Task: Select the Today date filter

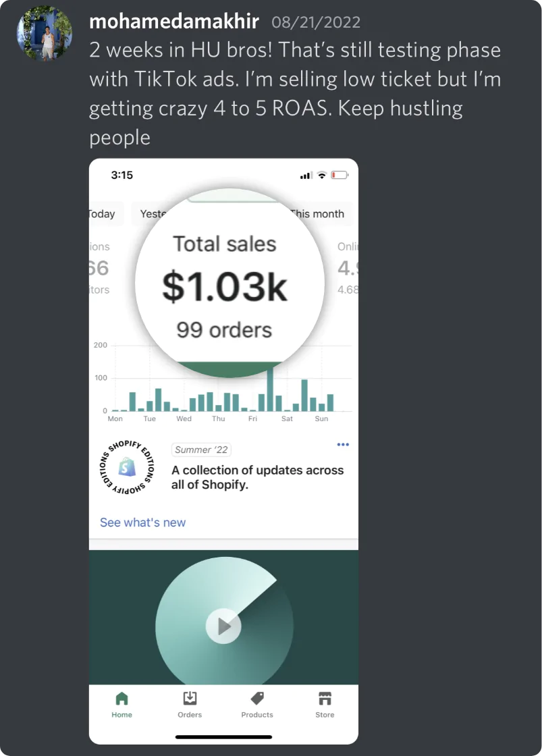Action: [103, 214]
